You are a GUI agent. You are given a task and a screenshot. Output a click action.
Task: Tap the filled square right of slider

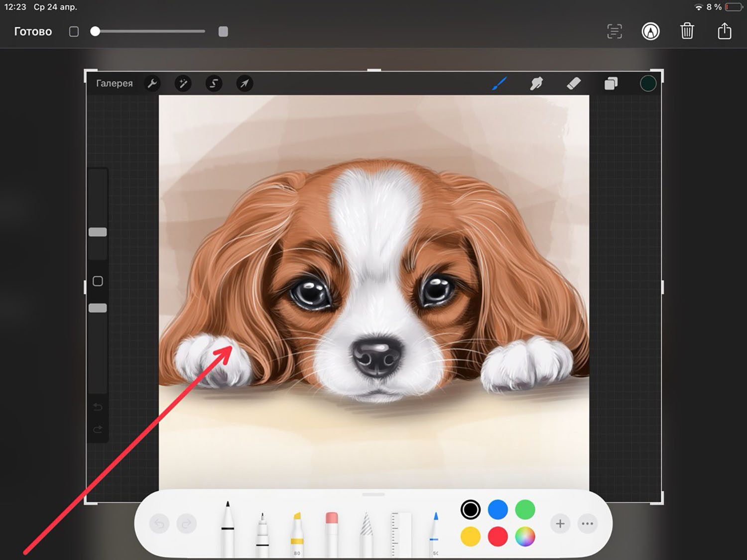[x=223, y=31]
